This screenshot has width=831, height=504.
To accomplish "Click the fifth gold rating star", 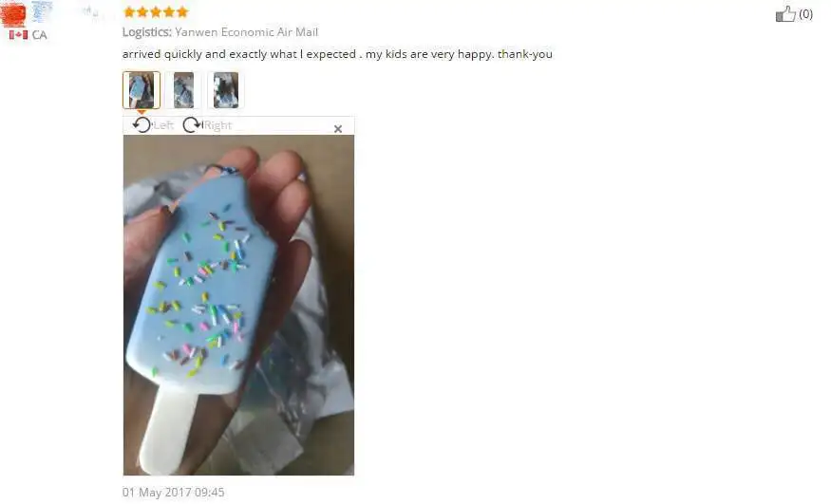I will 182,11.
